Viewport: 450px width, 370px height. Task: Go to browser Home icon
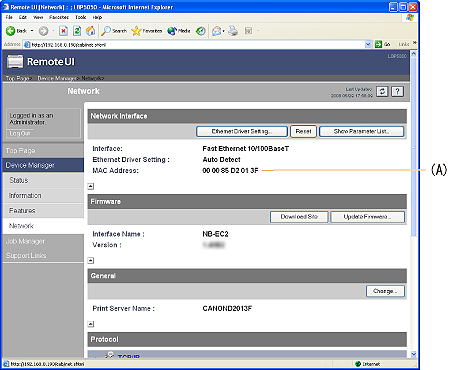tap(90, 31)
